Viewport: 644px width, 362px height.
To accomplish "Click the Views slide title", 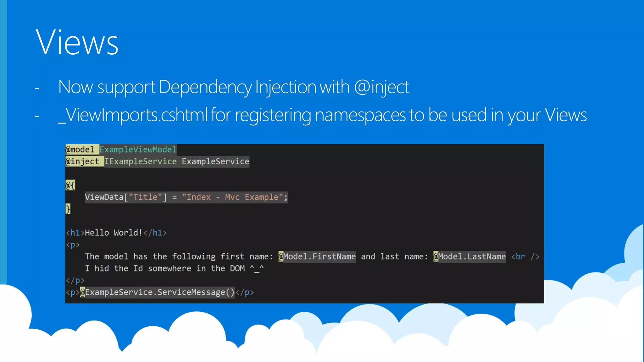I will coord(77,42).
